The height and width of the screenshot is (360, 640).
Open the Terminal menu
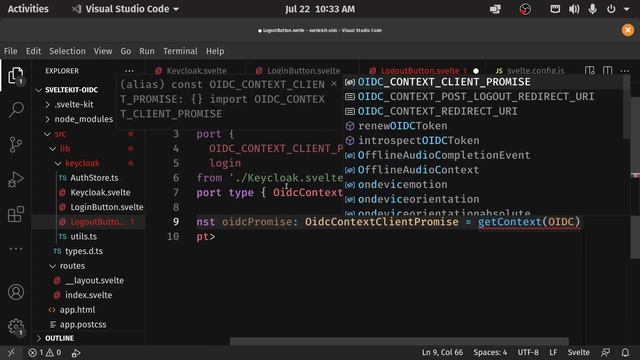pos(180,51)
